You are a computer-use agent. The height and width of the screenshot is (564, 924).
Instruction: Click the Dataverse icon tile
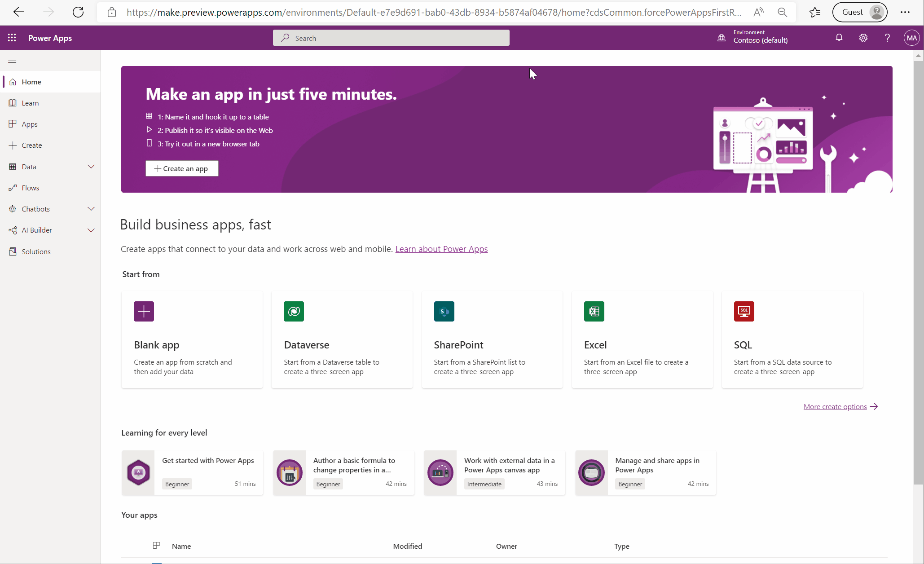(x=294, y=311)
